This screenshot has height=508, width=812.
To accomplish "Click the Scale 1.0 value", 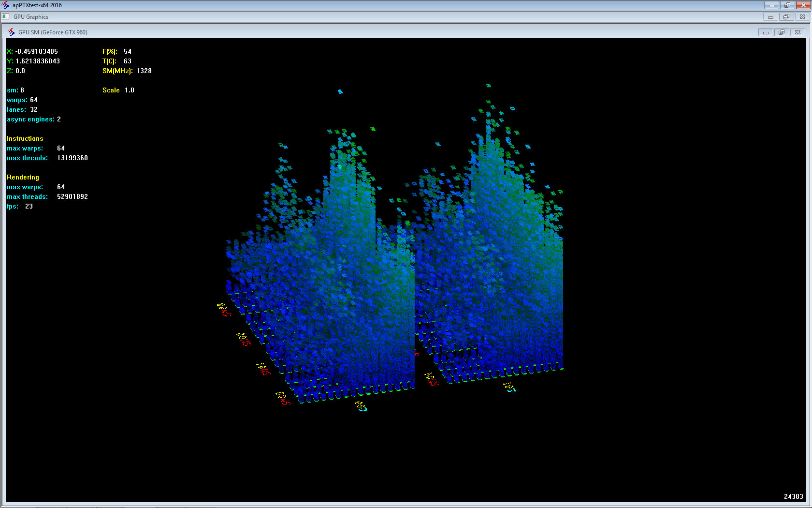I will pos(129,90).
